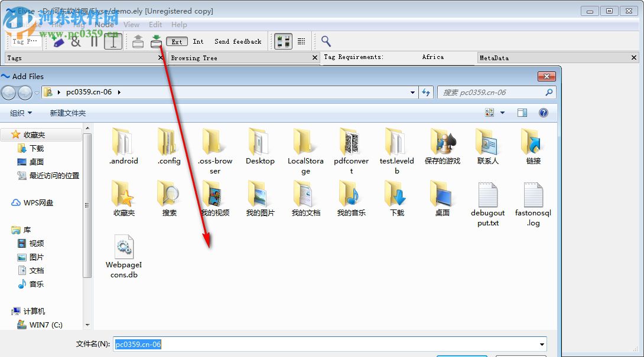Toggle the text cursor tool button
644x357 pixels.
tap(113, 41)
